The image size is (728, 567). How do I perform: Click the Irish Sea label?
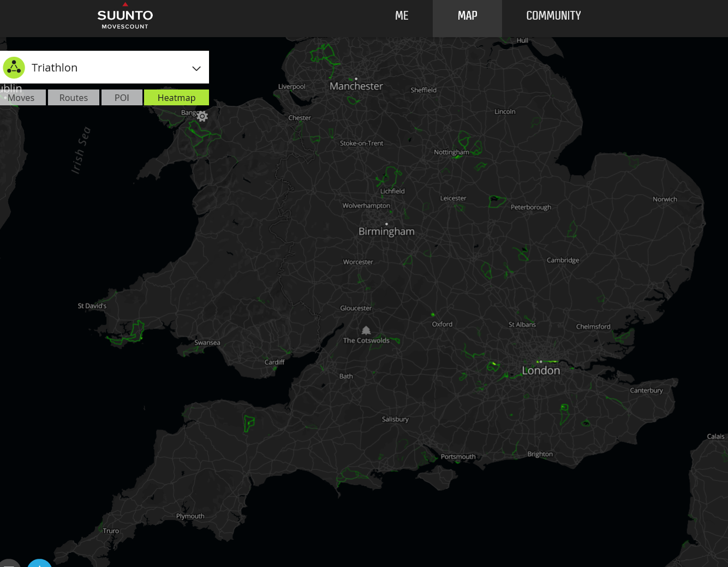pyautogui.click(x=81, y=150)
